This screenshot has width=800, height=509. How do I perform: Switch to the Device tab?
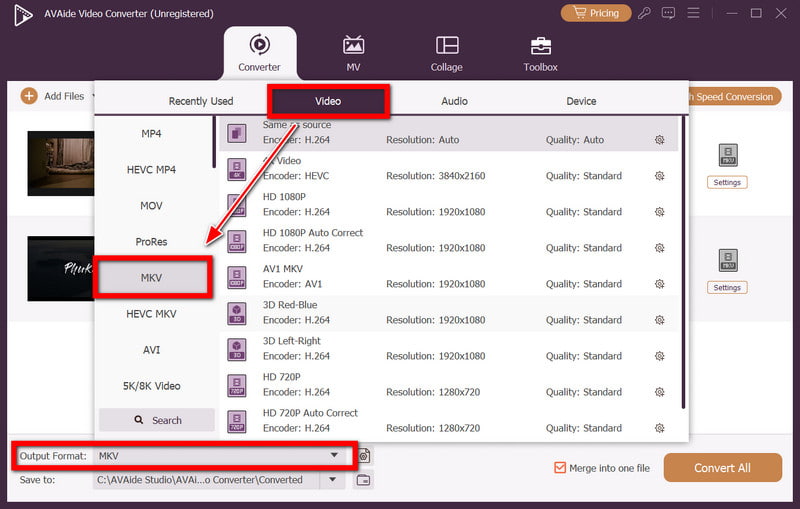[x=581, y=101]
